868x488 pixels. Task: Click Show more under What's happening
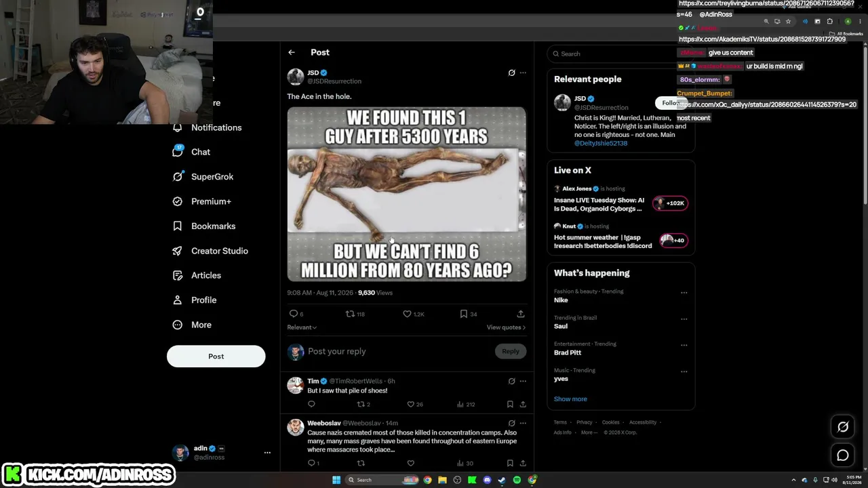tap(570, 399)
